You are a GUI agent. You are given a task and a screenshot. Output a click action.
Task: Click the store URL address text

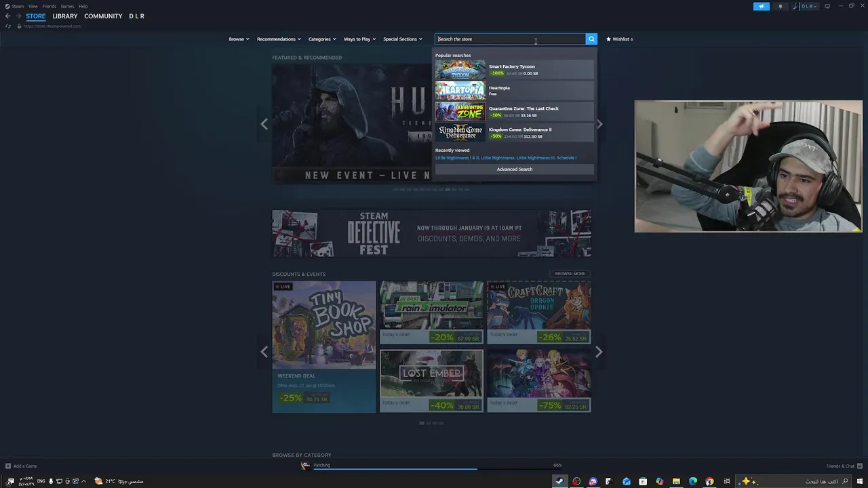click(53, 26)
